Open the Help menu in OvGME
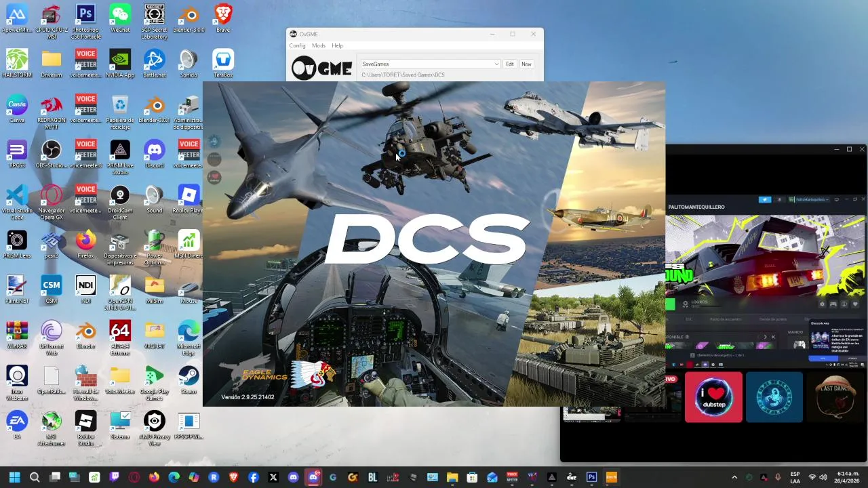This screenshot has height=488, width=868. pos(337,45)
